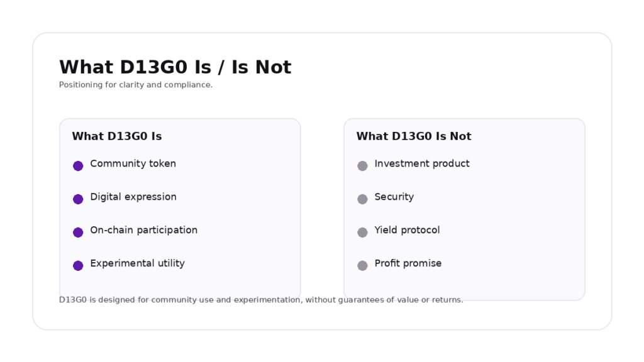Click the gray bullet beside Security
644x362 pixels.
point(362,199)
